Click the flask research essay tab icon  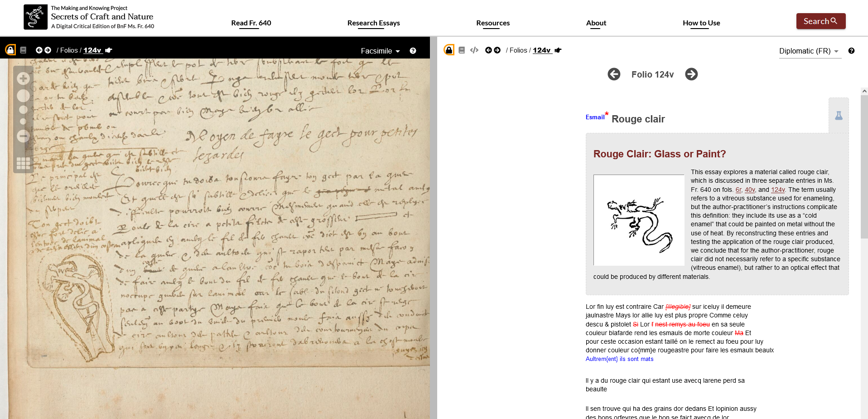(x=839, y=116)
